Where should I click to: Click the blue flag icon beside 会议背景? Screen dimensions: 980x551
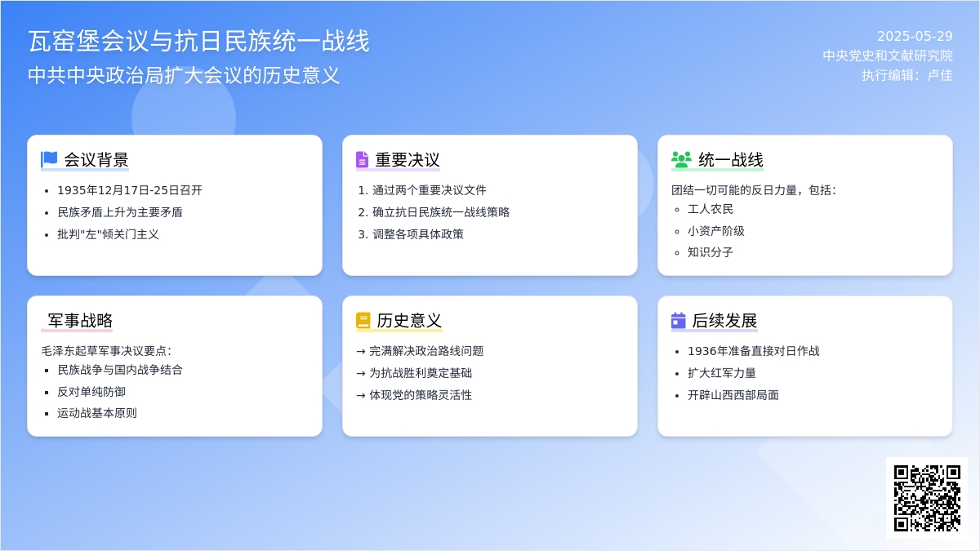49,159
